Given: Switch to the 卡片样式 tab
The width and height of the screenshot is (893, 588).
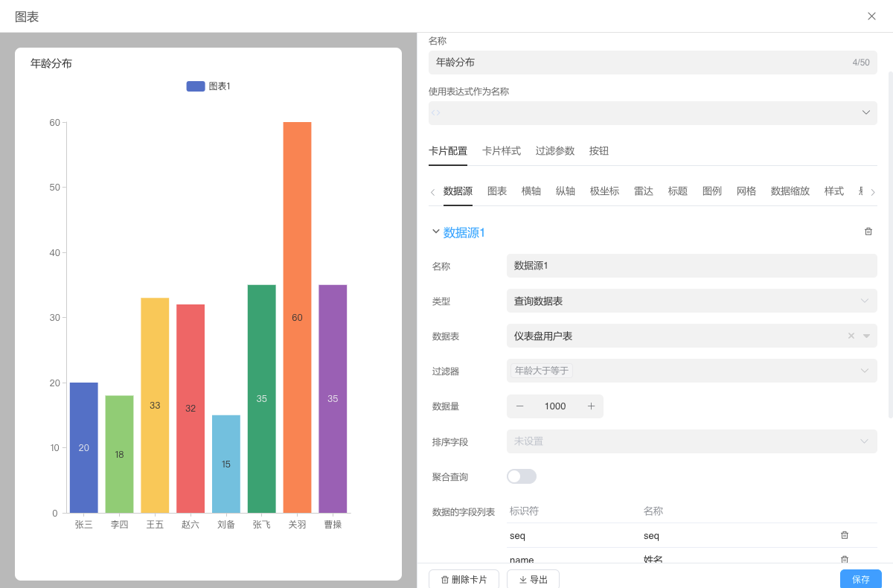Looking at the screenshot, I should (502, 151).
